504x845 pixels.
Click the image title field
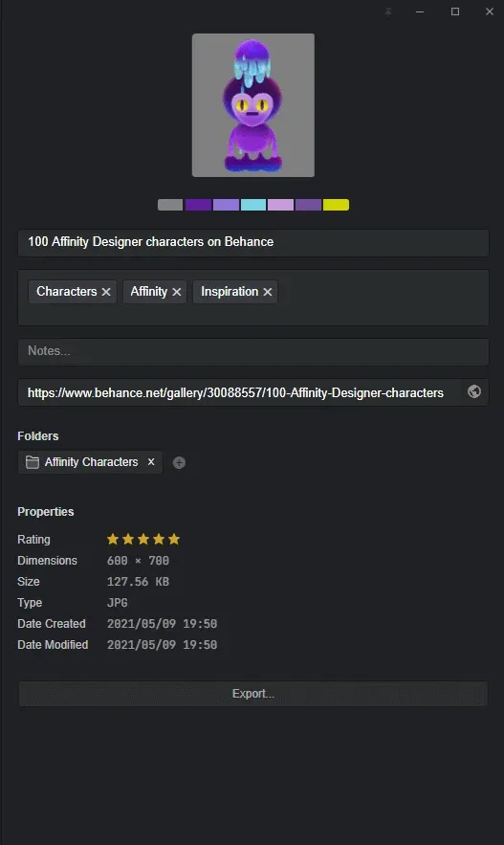pyautogui.click(x=253, y=242)
